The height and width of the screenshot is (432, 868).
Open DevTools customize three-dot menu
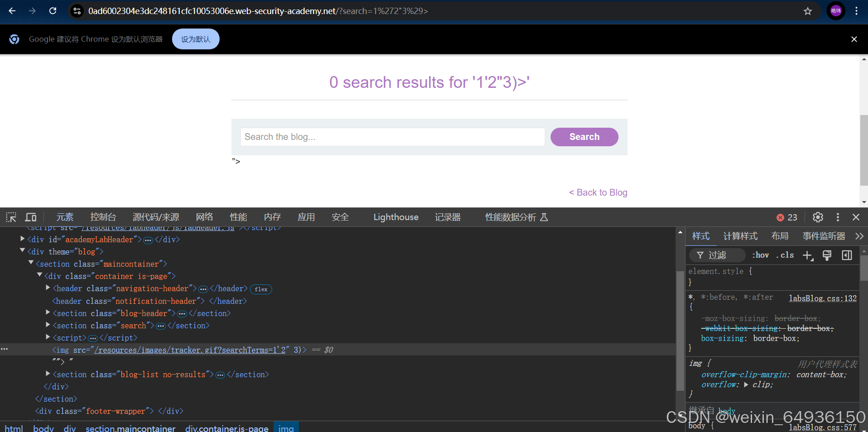(838, 217)
